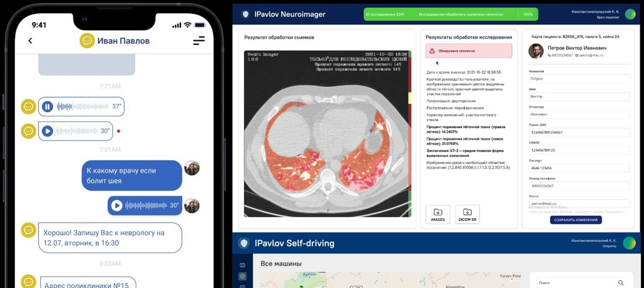Tap user photo beside outgoing voice message
Viewport: 644px width, 288px height.
pos(192,205)
